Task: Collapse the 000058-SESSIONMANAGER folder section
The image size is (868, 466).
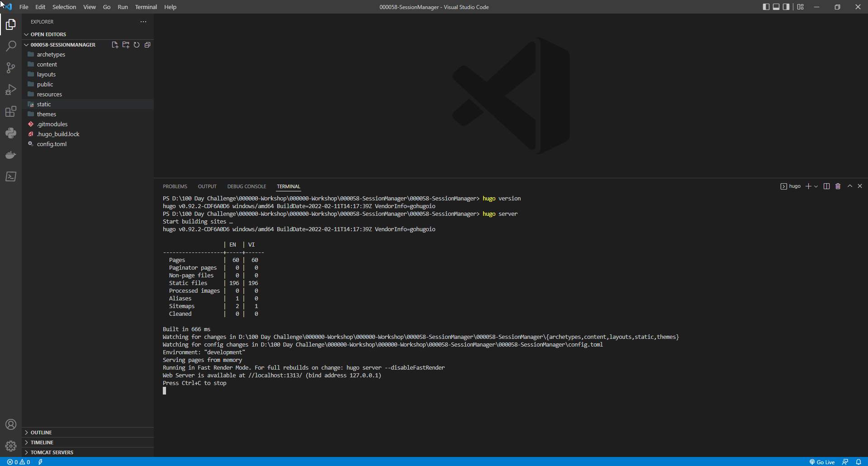Action: (63, 45)
